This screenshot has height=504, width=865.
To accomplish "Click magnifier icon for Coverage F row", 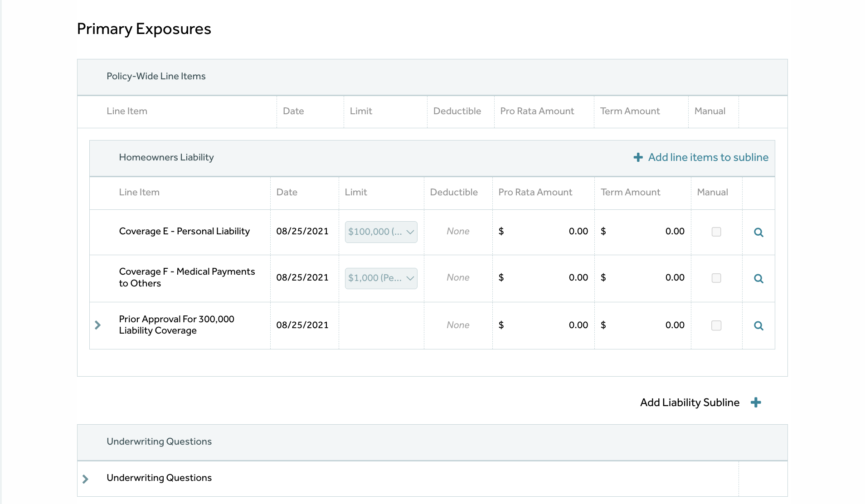I will [758, 278].
